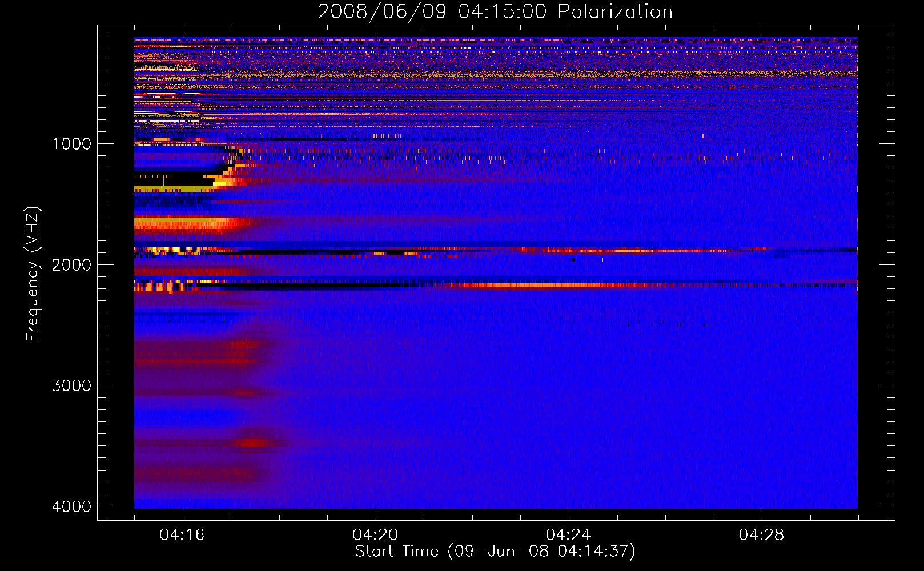Click the '1000' frequency tick label
The image size is (924, 571).
pos(71,143)
